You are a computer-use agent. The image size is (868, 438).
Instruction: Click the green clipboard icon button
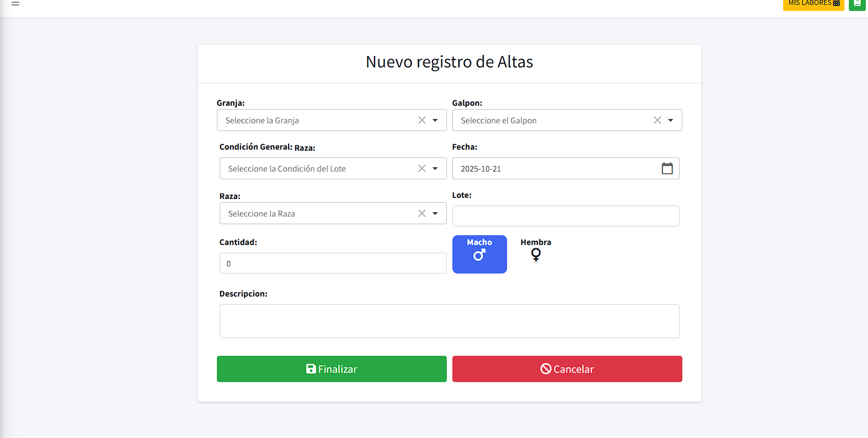(857, 4)
